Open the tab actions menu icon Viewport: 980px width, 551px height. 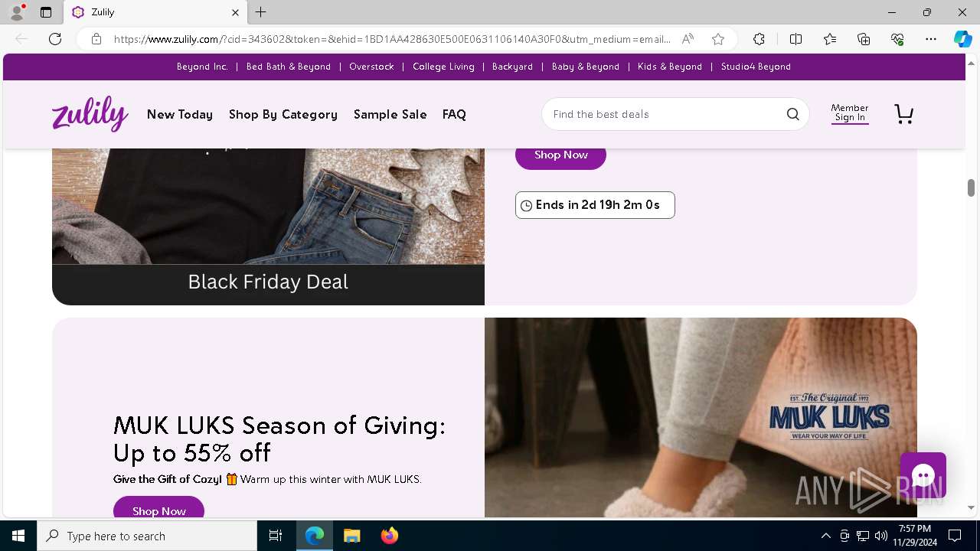(x=46, y=12)
